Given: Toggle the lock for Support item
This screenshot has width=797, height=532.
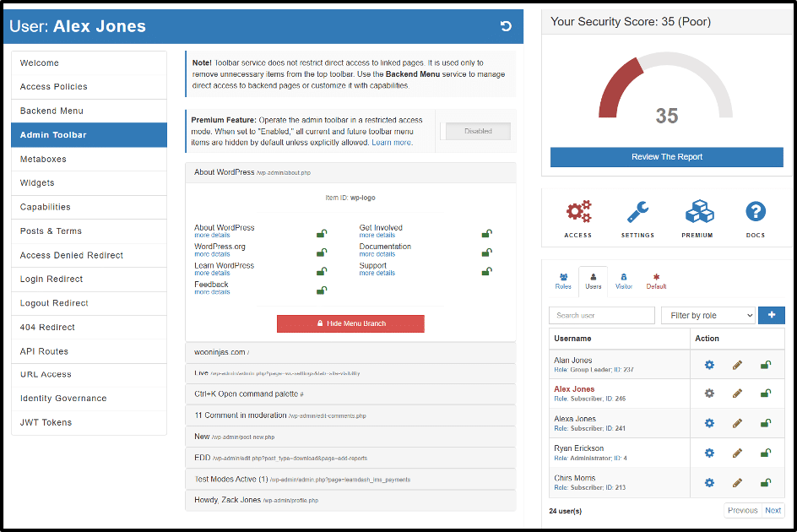Looking at the screenshot, I should click(x=487, y=271).
